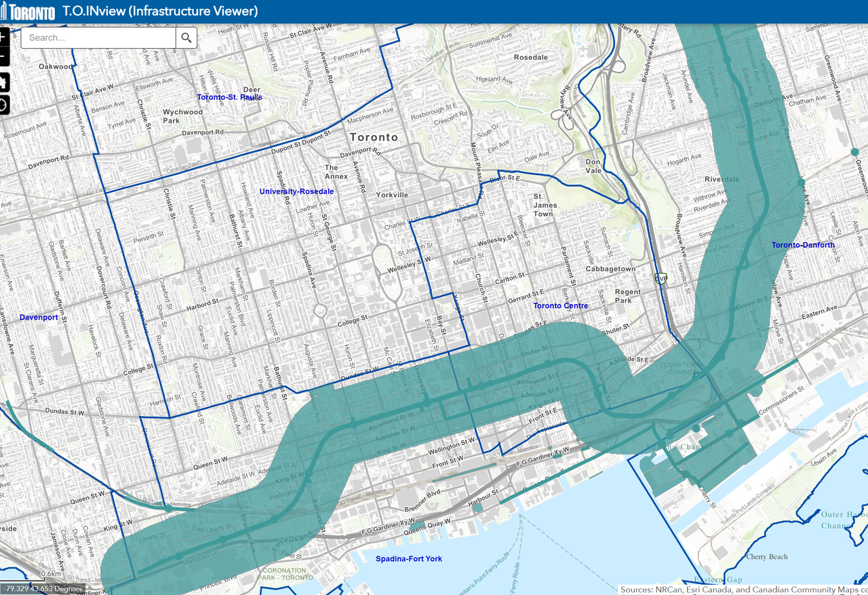The image size is (868, 595).
Task: Click the DVP highway shield marker
Action: pos(661,278)
